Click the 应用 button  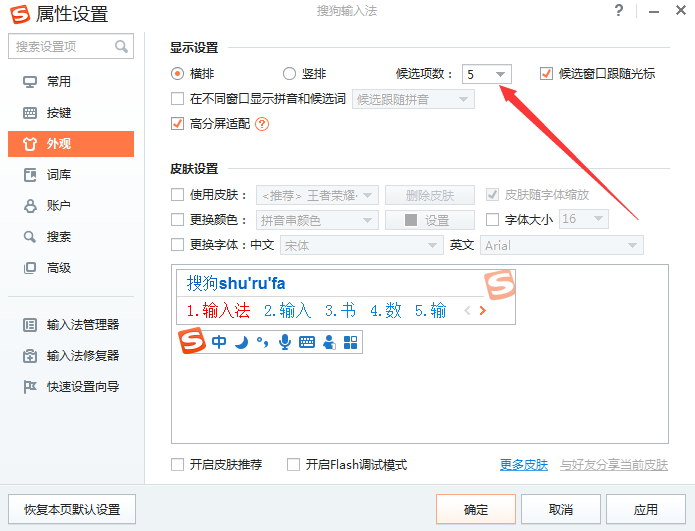point(646,509)
